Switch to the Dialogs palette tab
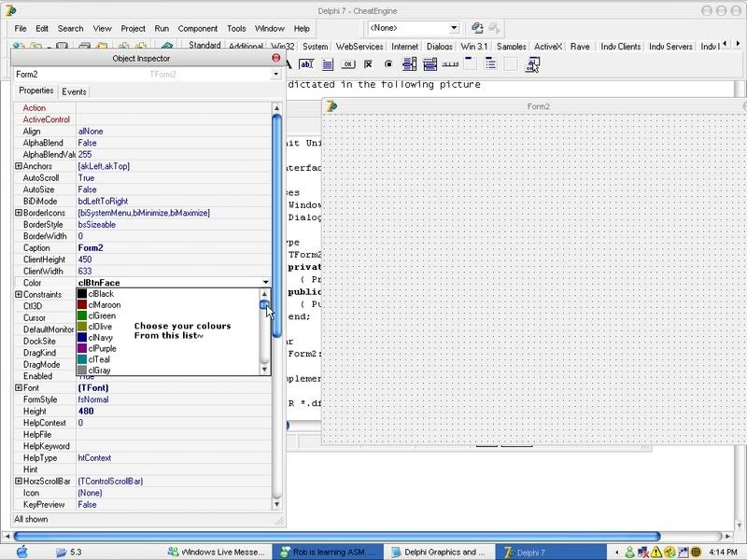 click(440, 47)
